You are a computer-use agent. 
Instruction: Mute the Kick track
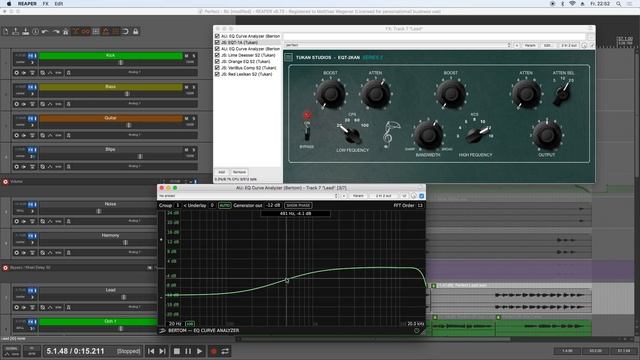click(187, 56)
